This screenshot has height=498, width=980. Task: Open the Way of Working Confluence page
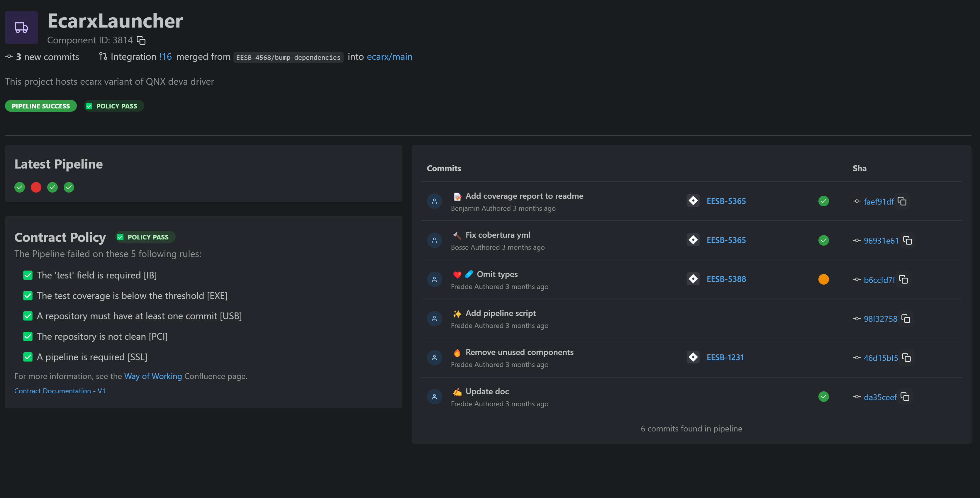[153, 376]
